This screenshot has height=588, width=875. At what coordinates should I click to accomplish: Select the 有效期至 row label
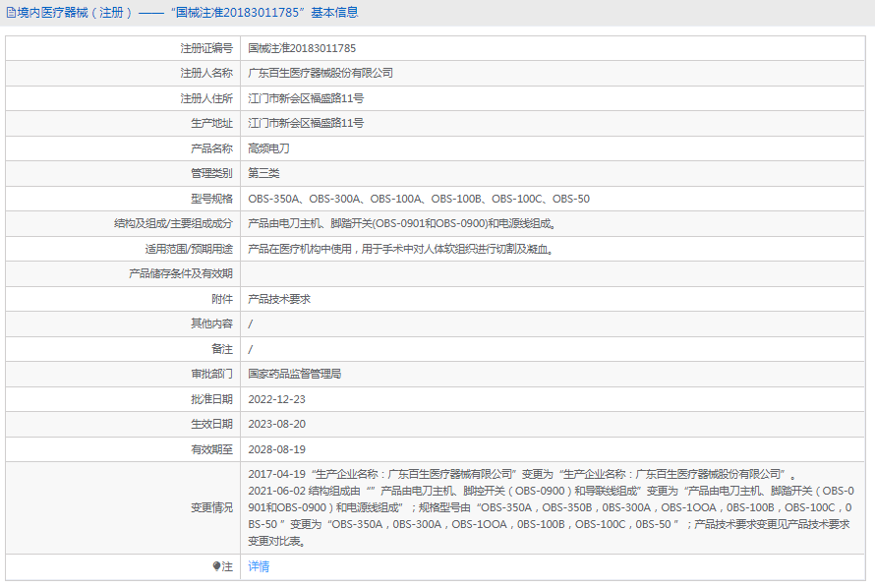[x=211, y=449]
